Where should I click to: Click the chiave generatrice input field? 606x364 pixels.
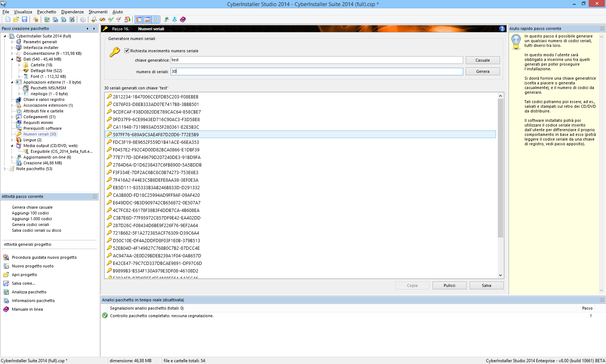pos(317,60)
